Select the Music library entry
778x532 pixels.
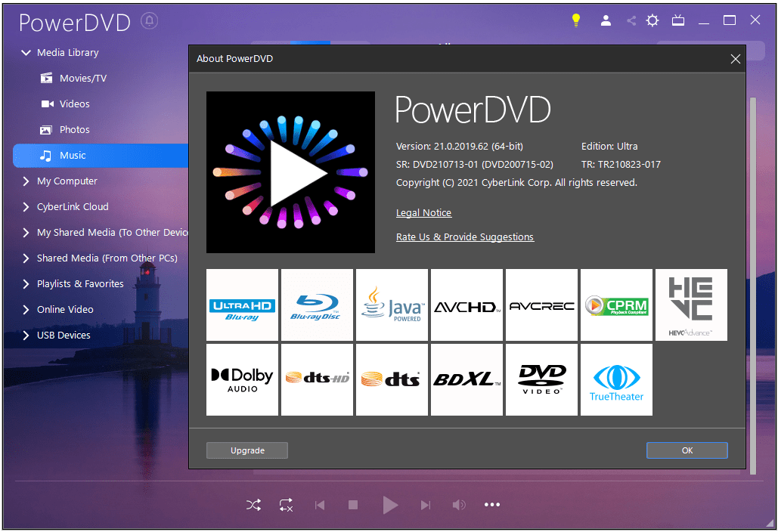tap(101, 156)
